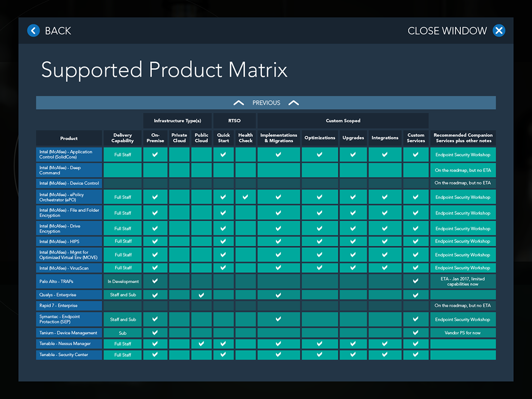
Task: Click Staff and Sub cell for Qualys
Action: tap(123, 295)
